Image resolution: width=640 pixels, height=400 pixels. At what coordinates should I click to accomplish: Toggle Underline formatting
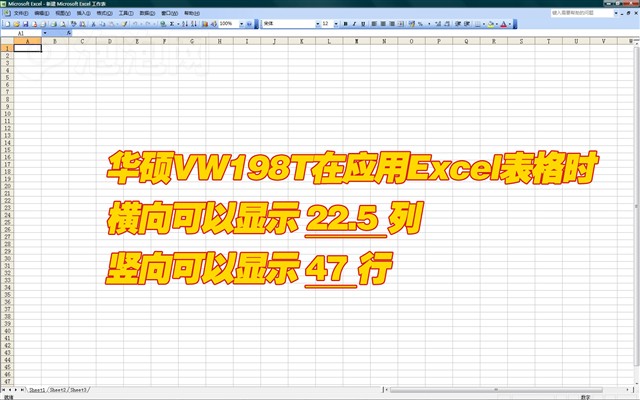(x=363, y=24)
